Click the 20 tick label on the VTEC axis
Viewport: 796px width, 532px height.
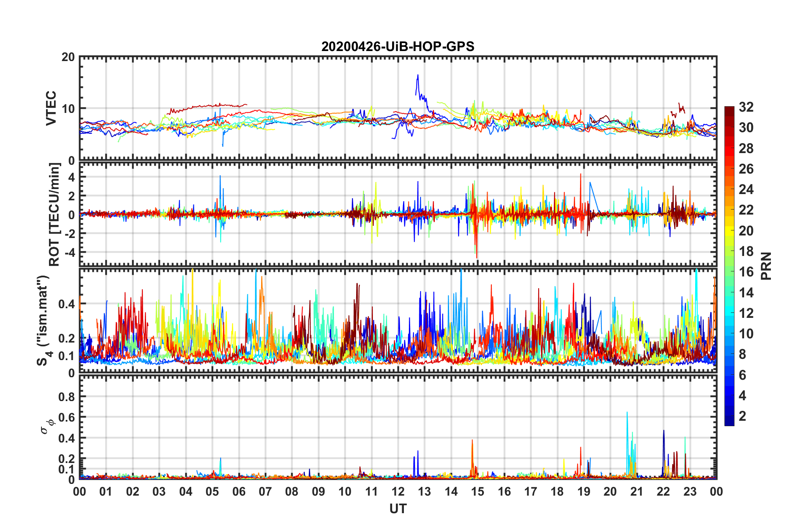(x=68, y=57)
